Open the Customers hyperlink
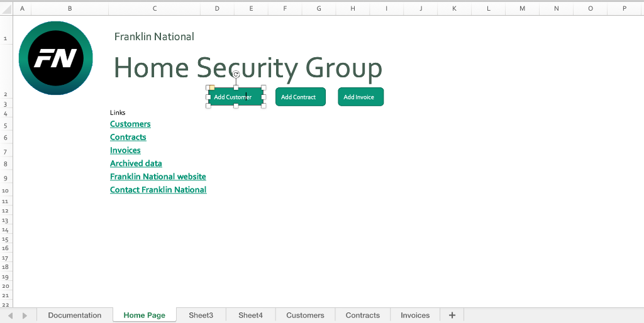Screen dimensions: 644x323 click(130, 124)
